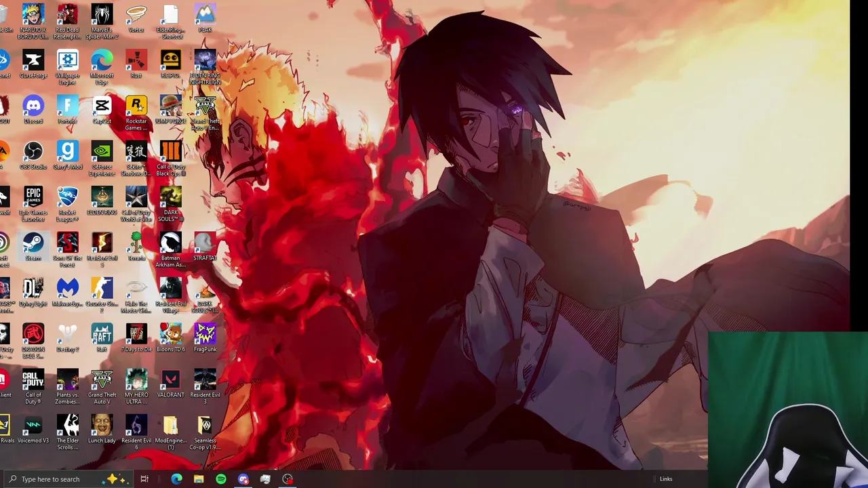
Task: Open Halo The Master Chief shortcut
Action: point(136,296)
